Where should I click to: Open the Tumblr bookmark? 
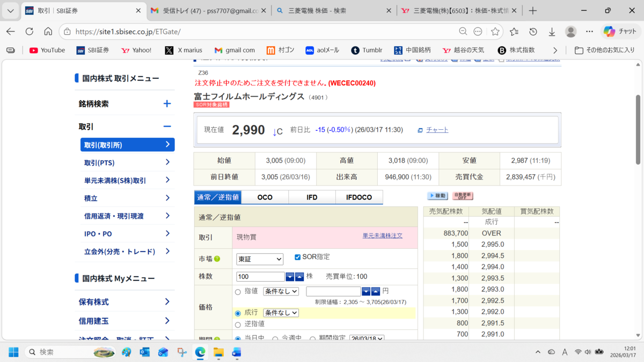click(x=367, y=50)
